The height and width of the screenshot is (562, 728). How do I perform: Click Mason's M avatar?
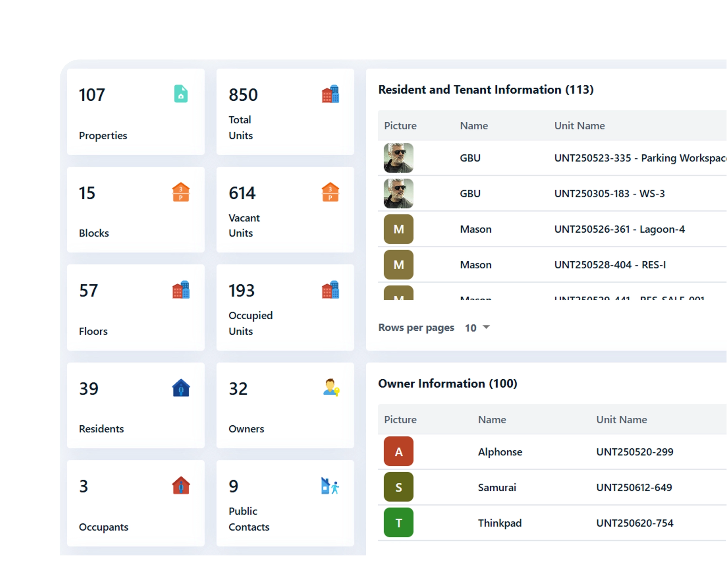coord(398,229)
